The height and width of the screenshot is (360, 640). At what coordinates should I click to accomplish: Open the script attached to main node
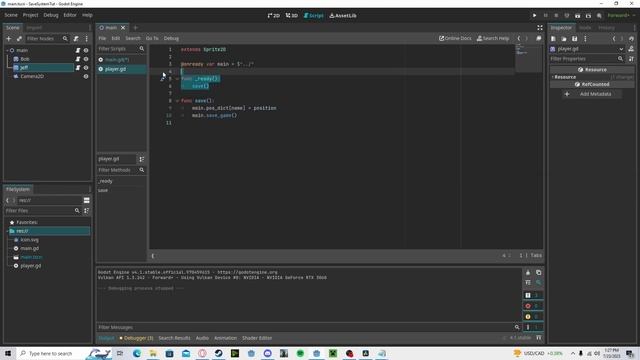78,51
